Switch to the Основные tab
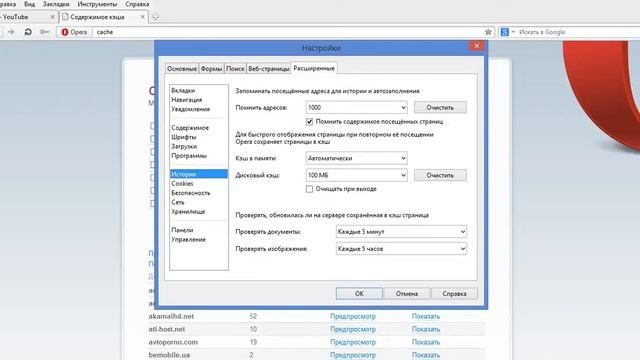This screenshot has height=360, width=640. pyautogui.click(x=182, y=69)
